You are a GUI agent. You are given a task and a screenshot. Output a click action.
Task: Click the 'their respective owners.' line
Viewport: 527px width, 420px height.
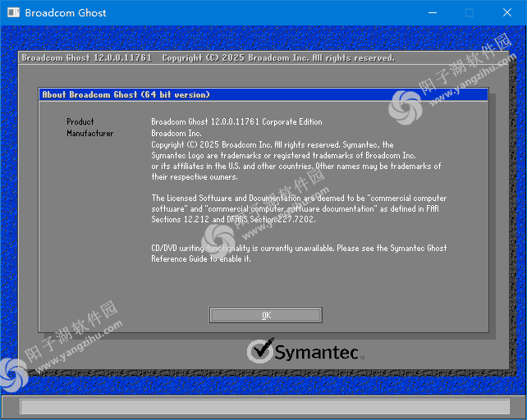[195, 176]
